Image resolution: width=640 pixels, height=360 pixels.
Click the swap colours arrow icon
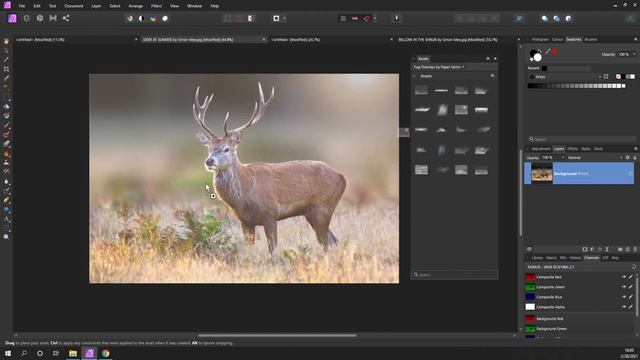539,51
